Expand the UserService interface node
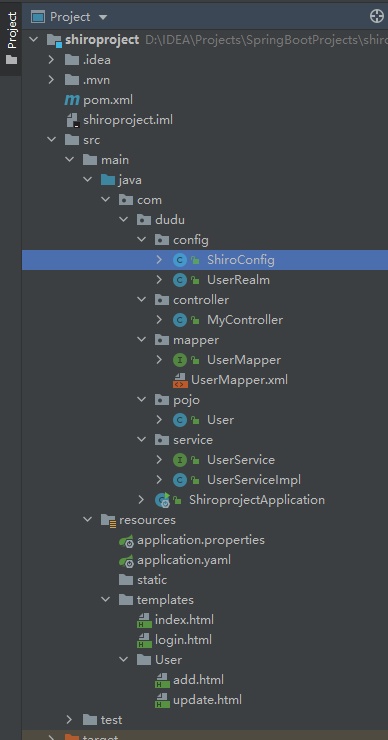This screenshot has height=740, width=388. tap(159, 459)
